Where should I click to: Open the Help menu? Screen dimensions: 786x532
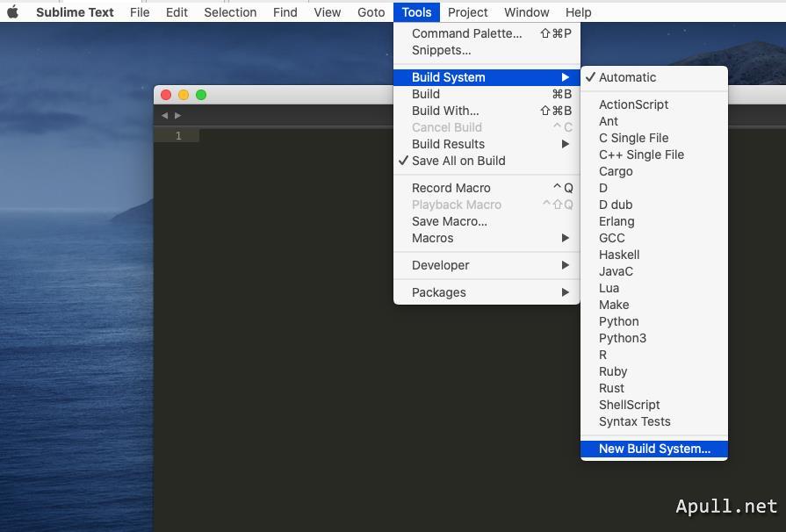[x=579, y=12]
